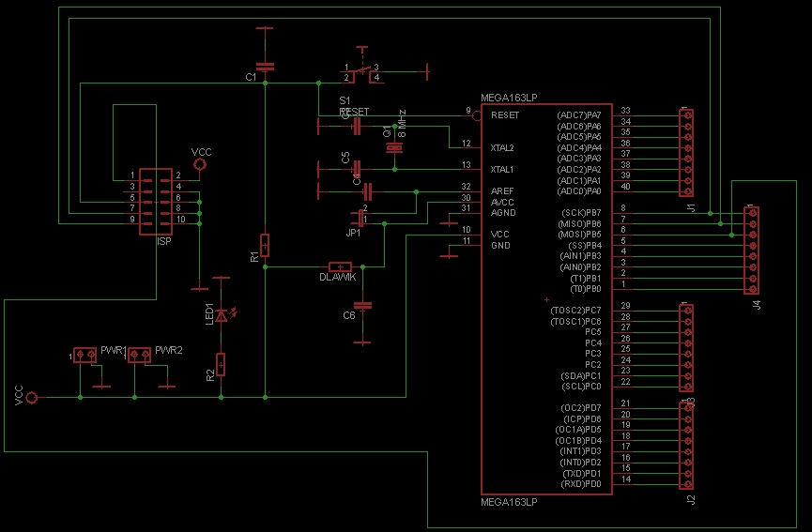Select capacitor C1 symbol
This screenshot has width=812, height=532.
click(265, 67)
